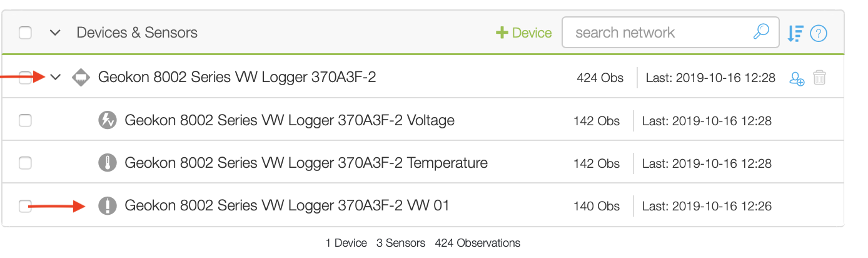Image resolution: width=868 pixels, height=258 pixels.
Task: Check the Voltage sensor row checkbox
Action: 25,120
